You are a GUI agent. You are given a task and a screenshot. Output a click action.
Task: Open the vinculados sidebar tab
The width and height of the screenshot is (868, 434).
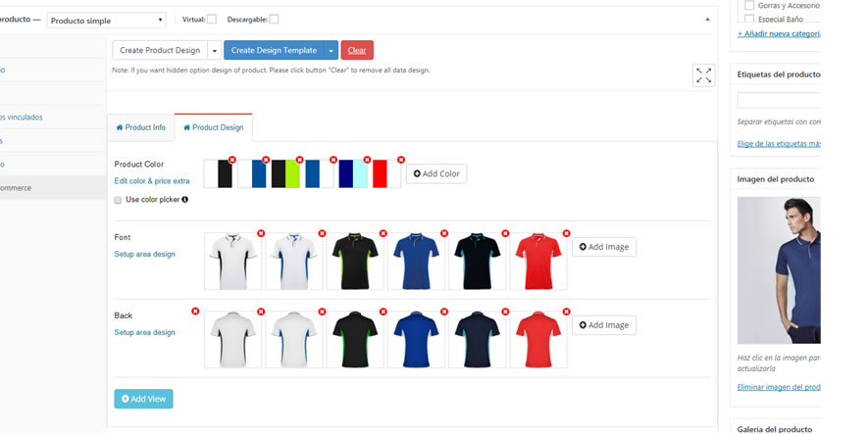(21, 118)
